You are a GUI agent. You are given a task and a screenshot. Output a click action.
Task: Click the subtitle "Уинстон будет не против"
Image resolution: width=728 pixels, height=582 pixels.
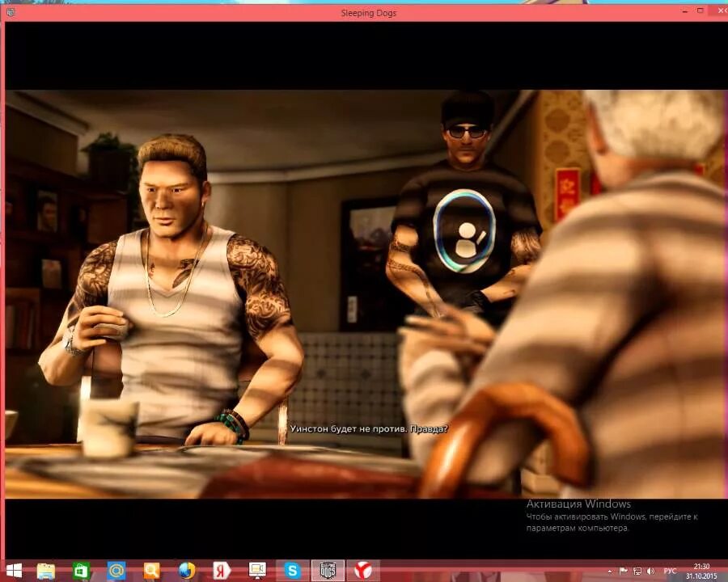pyautogui.click(x=349, y=429)
